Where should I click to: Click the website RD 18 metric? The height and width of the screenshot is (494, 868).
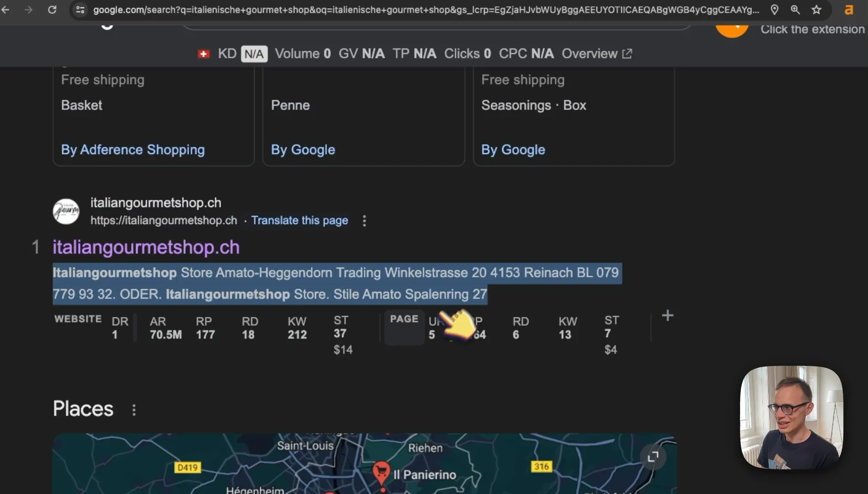250,328
